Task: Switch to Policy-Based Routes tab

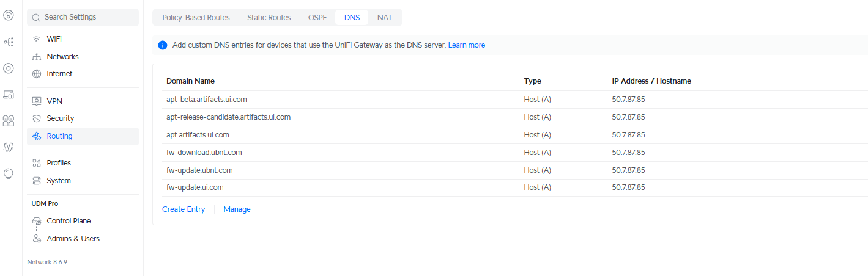Action: 196,18
